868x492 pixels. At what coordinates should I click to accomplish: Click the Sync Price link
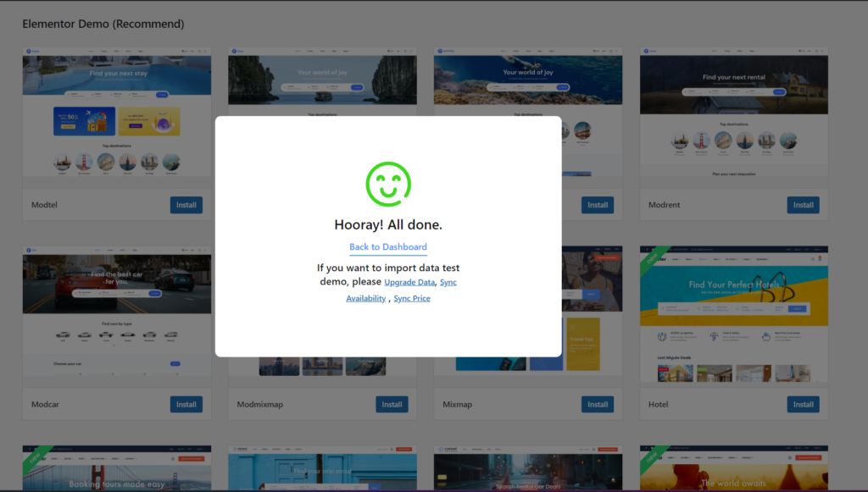412,298
